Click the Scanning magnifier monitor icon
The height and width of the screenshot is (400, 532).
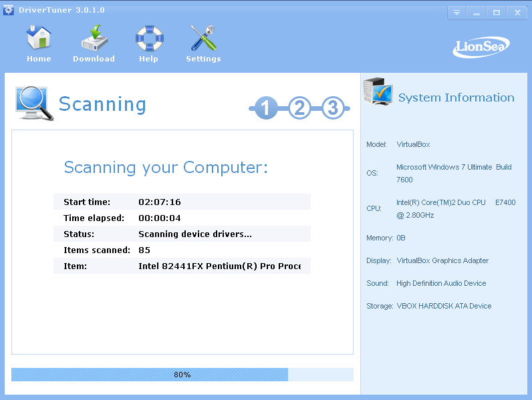[x=34, y=103]
